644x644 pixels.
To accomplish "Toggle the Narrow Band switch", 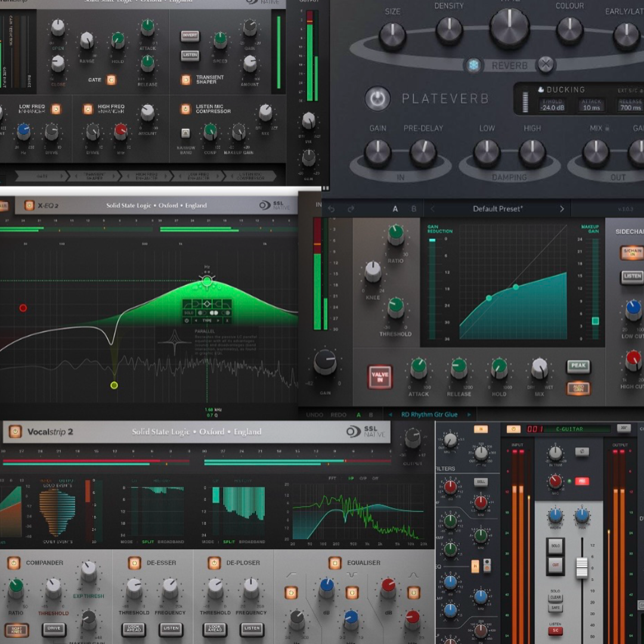I will coord(185,133).
